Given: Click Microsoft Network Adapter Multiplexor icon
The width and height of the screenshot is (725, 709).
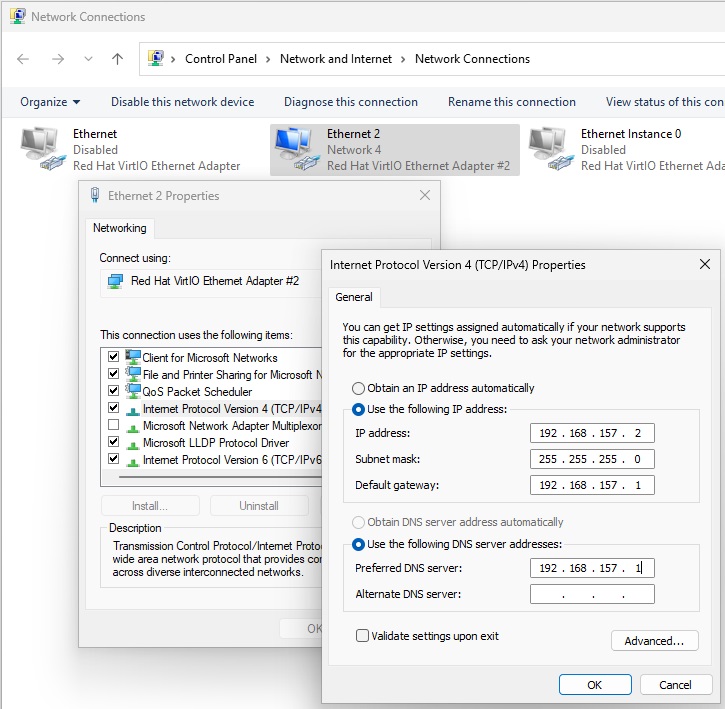Looking at the screenshot, I should click(x=133, y=428).
